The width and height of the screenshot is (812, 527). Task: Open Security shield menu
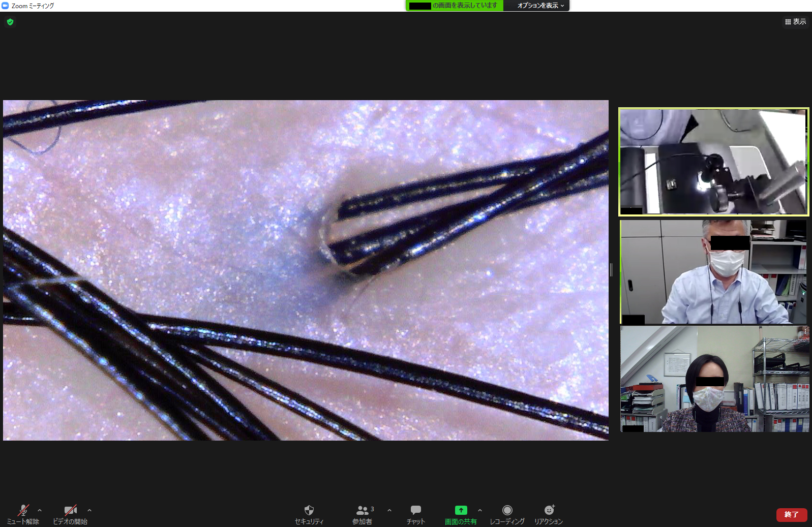[x=309, y=514]
